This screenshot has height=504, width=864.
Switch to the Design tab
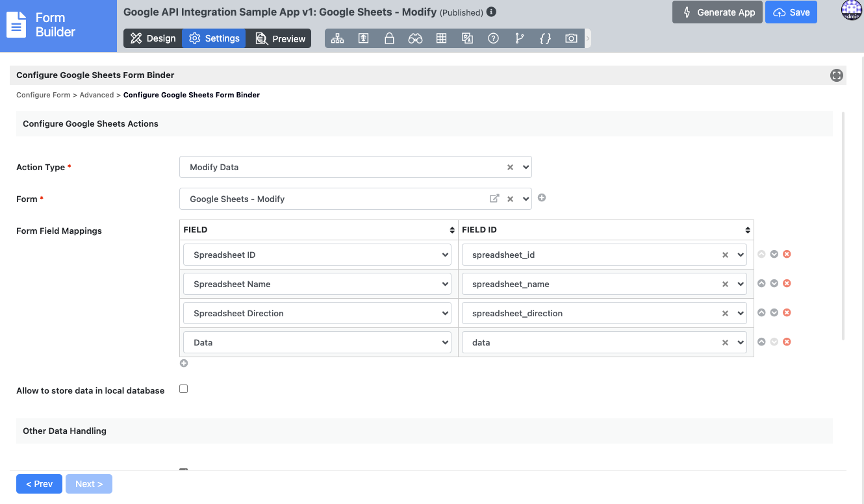[153, 38]
